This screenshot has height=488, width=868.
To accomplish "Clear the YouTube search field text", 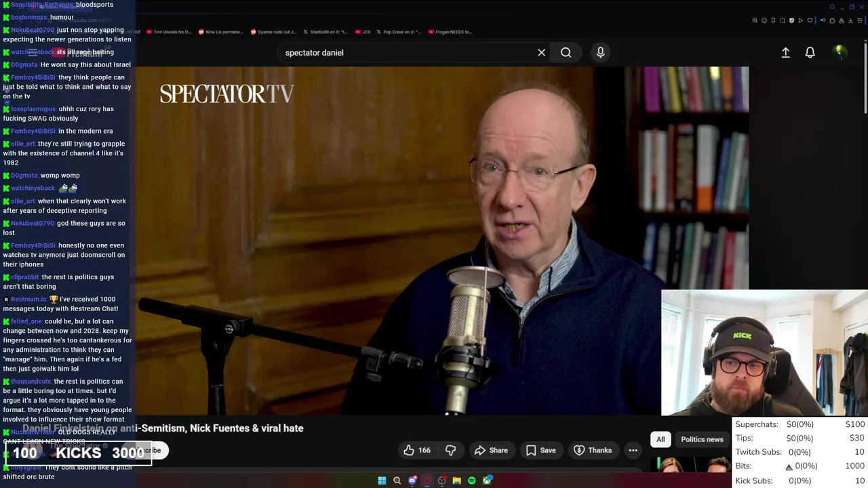I will (541, 52).
